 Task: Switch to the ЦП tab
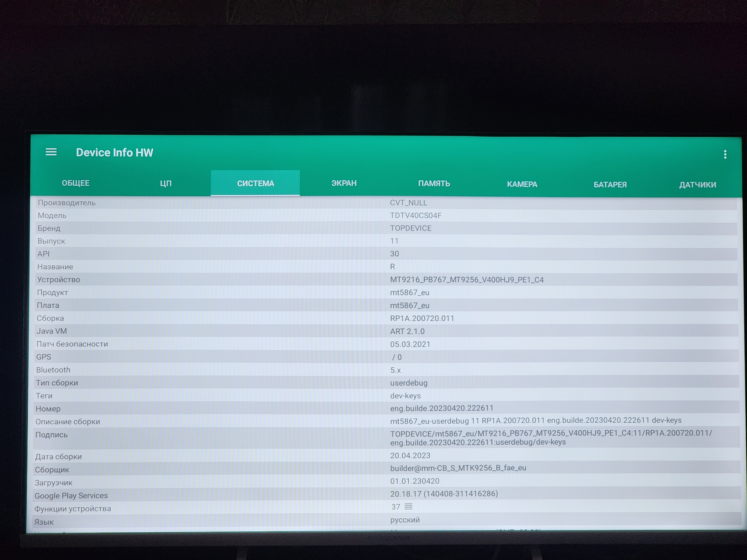click(166, 183)
